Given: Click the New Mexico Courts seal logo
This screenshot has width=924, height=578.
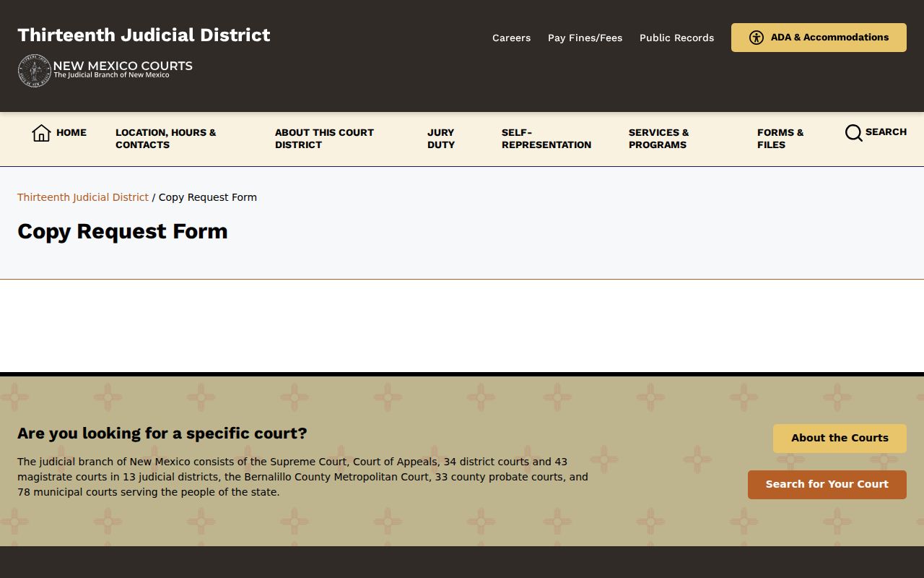Looking at the screenshot, I should 35,71.
